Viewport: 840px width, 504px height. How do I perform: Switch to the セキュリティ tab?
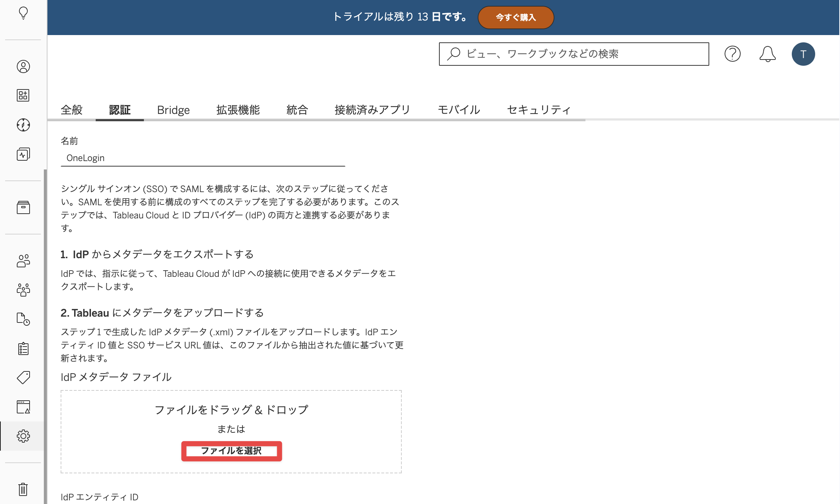[539, 110]
